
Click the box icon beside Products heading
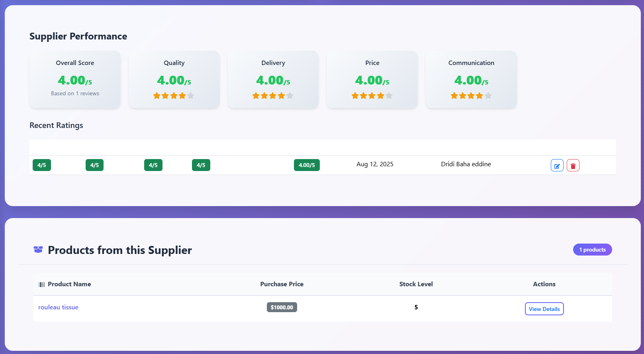point(38,250)
